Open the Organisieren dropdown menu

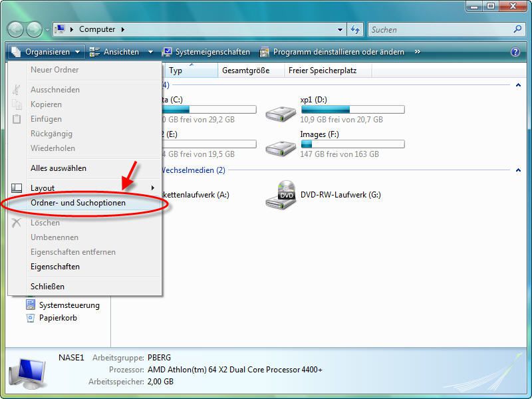pyautogui.click(x=46, y=52)
